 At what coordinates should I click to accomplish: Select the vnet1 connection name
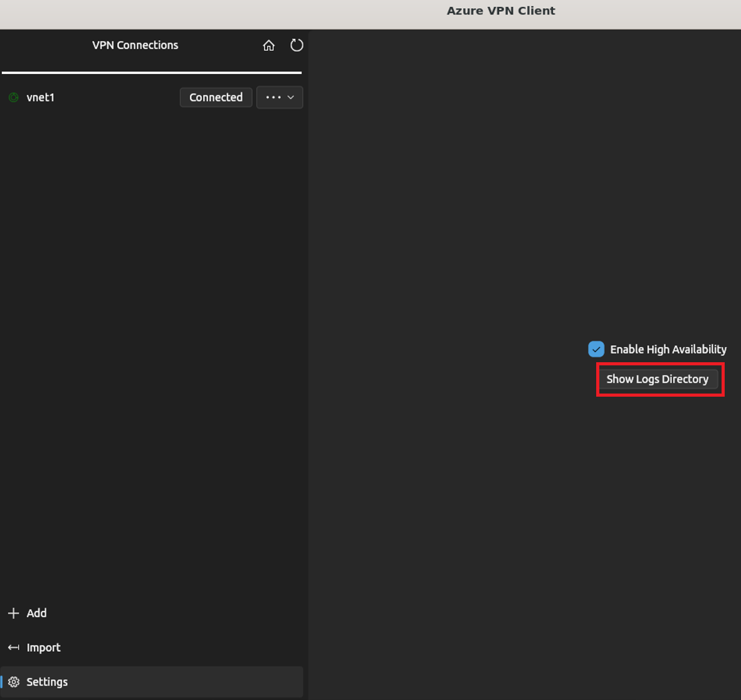click(41, 97)
